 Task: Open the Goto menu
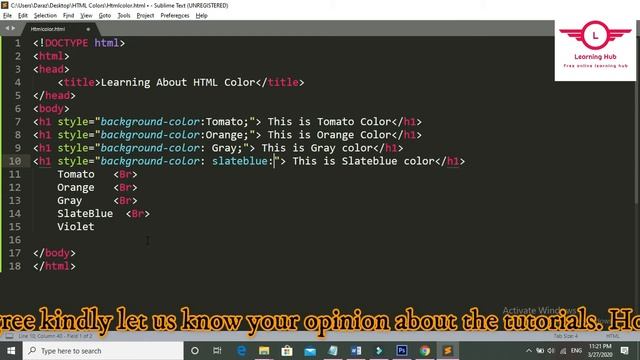click(x=105, y=16)
